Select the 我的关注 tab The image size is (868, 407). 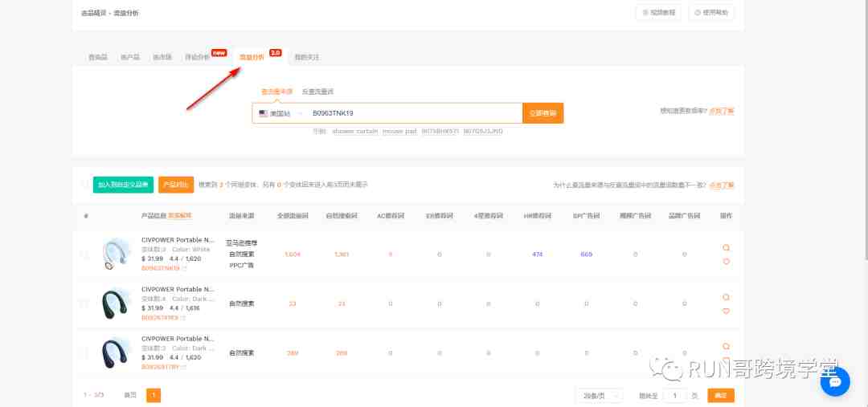click(306, 57)
